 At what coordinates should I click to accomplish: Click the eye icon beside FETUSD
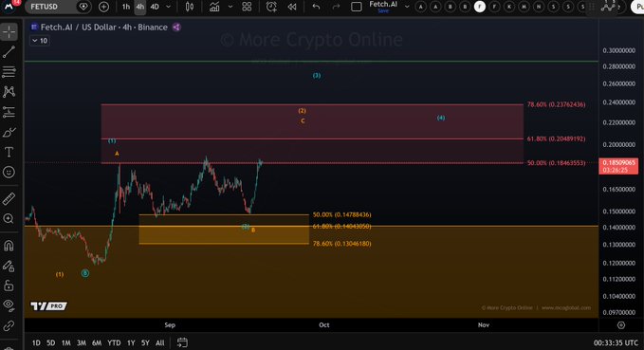[x=83, y=7]
